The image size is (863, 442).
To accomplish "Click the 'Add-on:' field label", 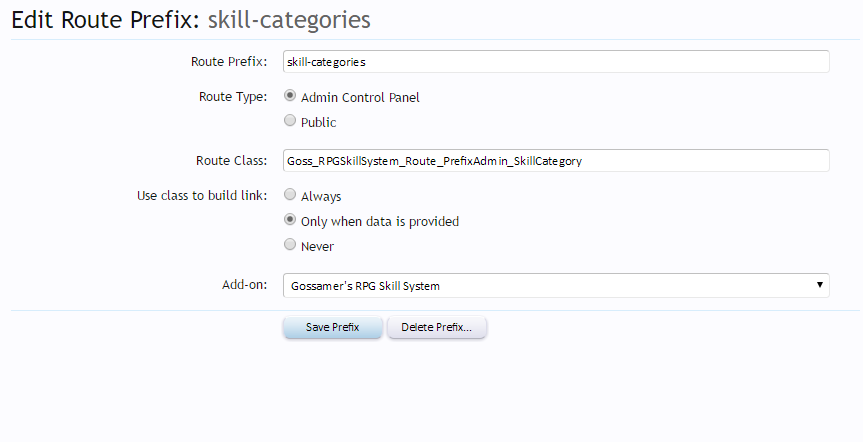I will coord(245,285).
